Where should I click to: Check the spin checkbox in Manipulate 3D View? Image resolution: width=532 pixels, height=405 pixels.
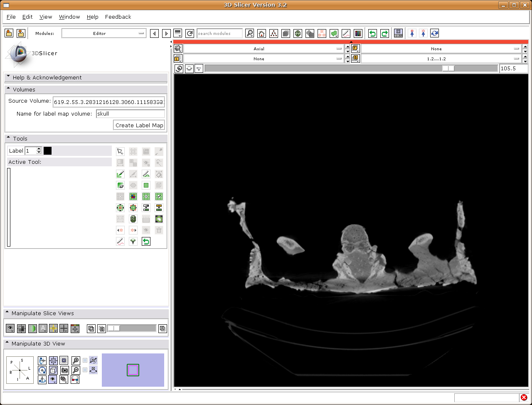[x=85, y=361]
